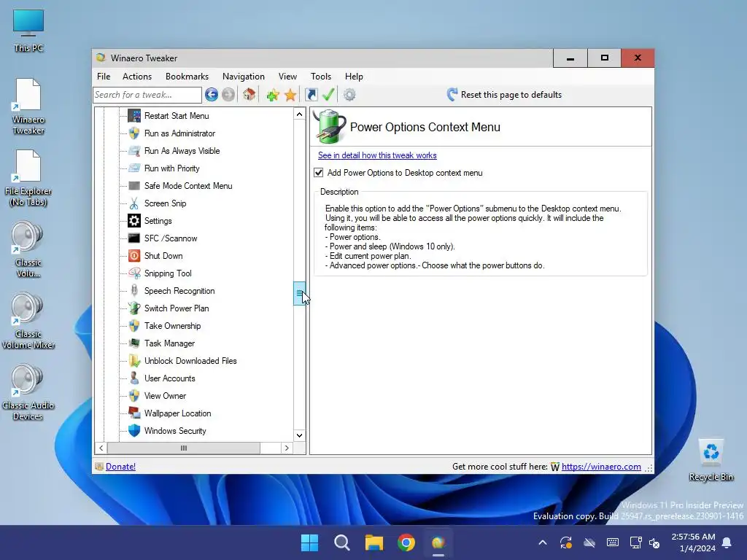Select Take Ownership tree item
The image size is (747, 560).
tap(172, 326)
